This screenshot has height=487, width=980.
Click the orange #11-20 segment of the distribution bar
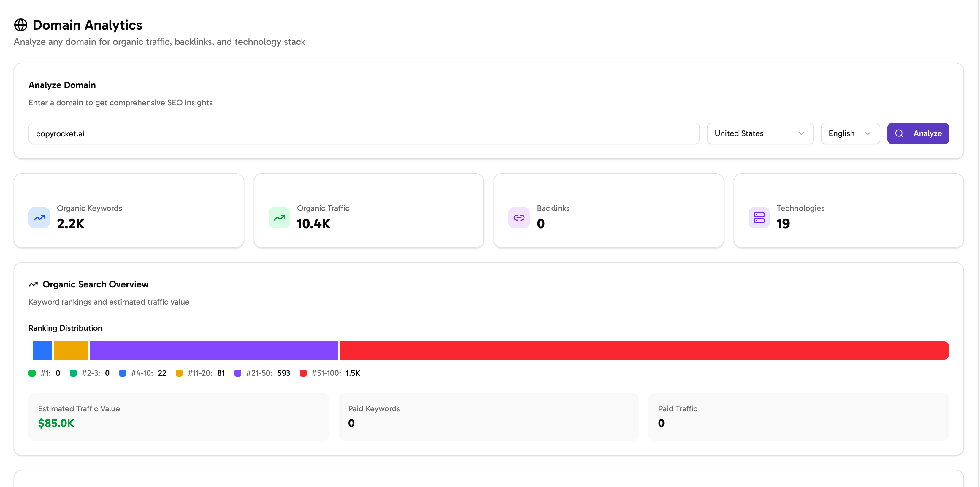(71, 350)
